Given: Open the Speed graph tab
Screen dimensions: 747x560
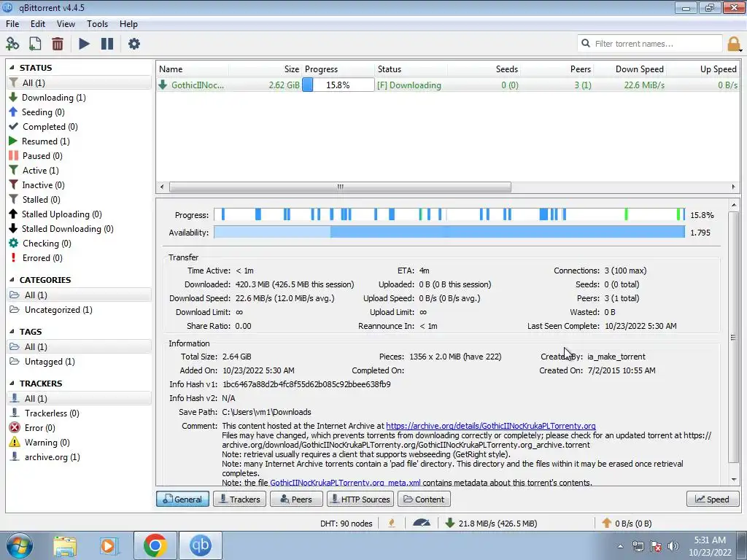Looking at the screenshot, I should [x=712, y=499].
